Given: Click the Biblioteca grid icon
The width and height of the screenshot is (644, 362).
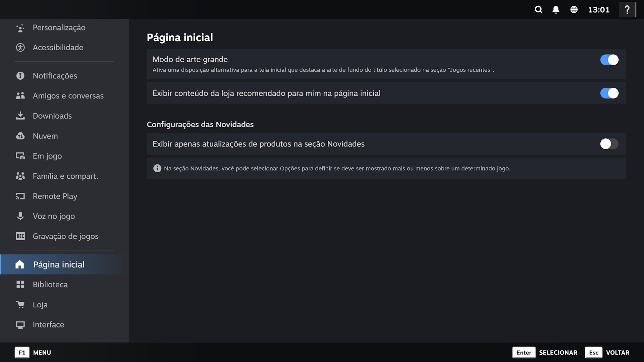Looking at the screenshot, I should click(20, 285).
